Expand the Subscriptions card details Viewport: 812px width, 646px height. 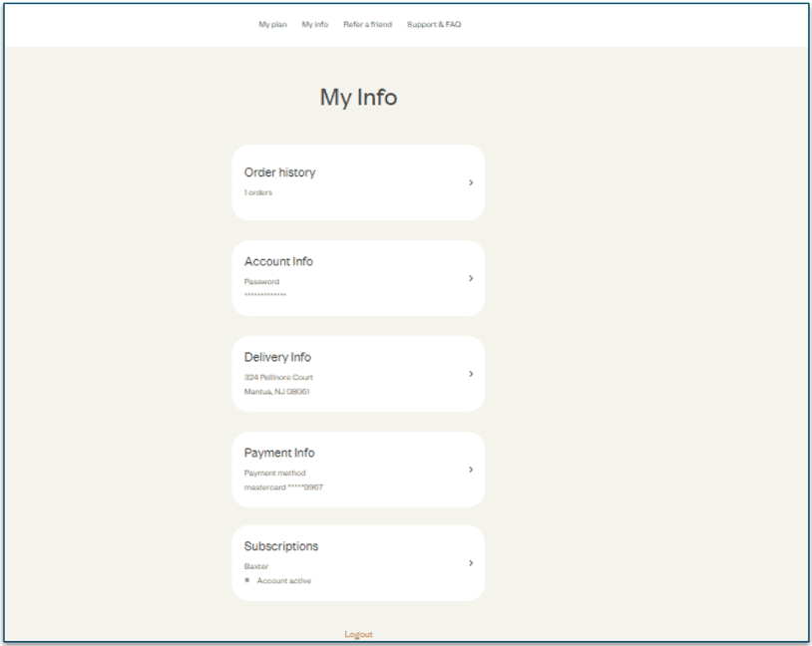click(x=357, y=563)
